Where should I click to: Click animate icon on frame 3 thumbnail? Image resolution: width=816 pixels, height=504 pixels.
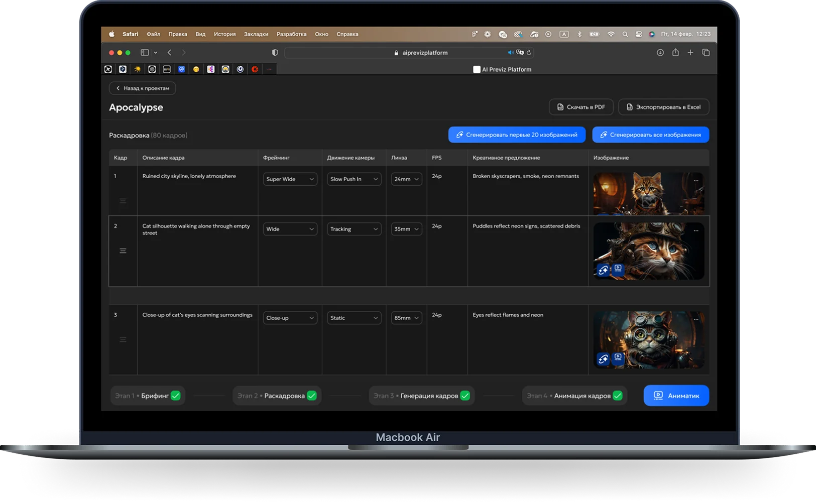[x=618, y=357]
